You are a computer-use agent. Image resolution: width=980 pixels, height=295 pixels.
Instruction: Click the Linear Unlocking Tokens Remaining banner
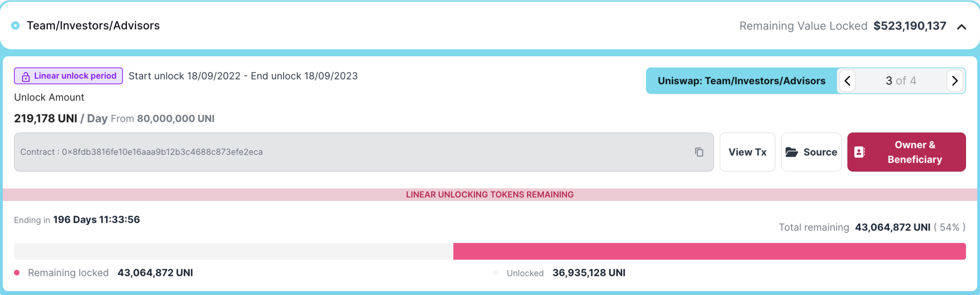490,194
